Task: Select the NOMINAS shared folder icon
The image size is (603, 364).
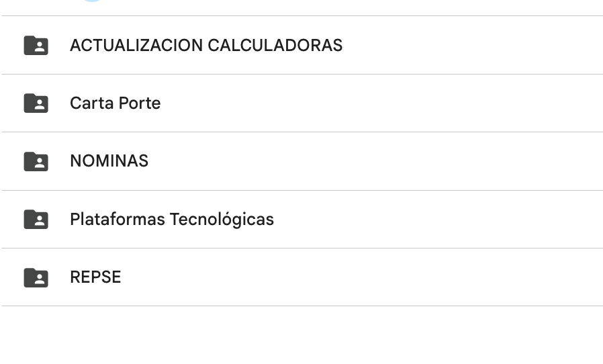Action: (36, 161)
